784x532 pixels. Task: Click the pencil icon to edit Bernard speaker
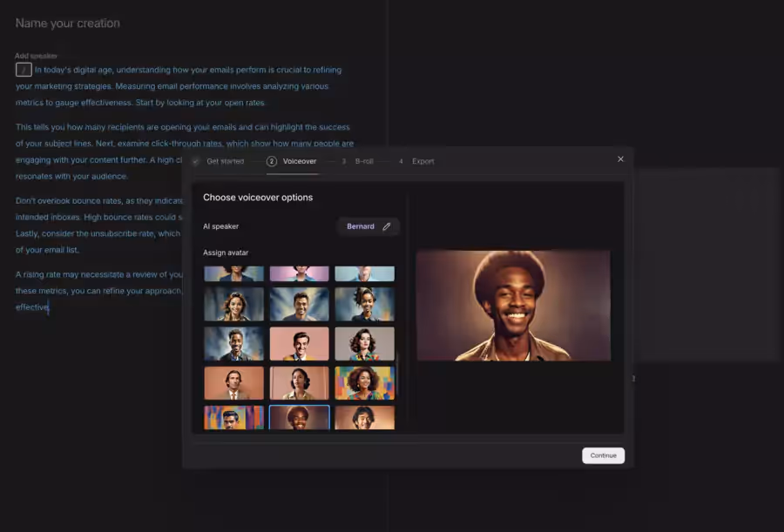pos(389,226)
